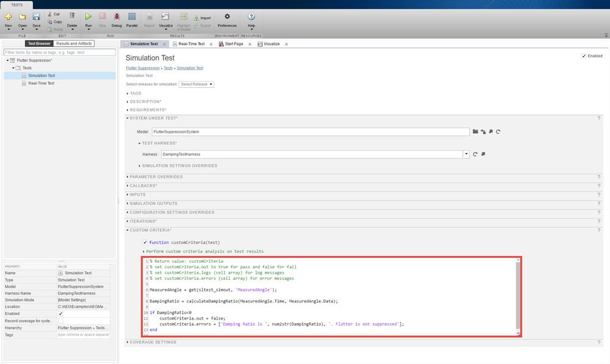Open the Debug tool in the toolbar
This screenshot has height=364, width=610.
point(117,18)
